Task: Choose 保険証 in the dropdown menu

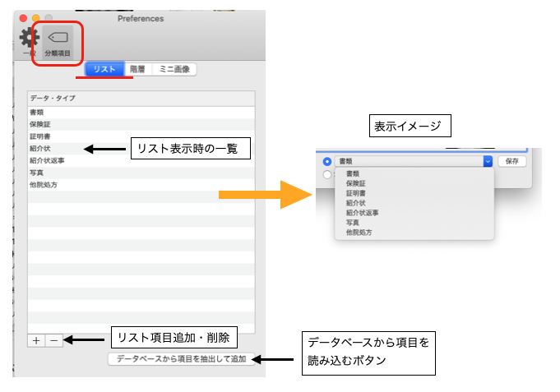Action: click(x=358, y=183)
